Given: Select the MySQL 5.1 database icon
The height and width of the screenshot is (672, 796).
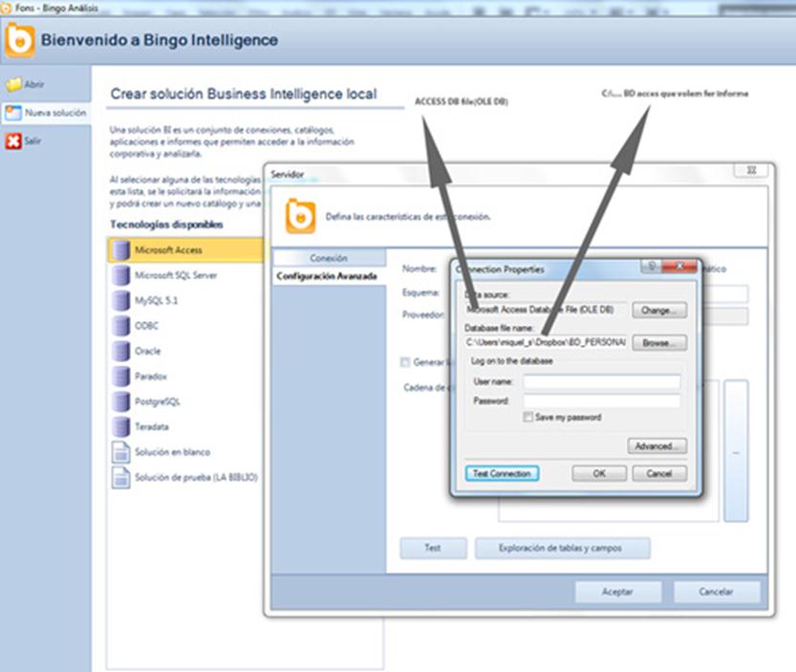Looking at the screenshot, I should pos(120,300).
